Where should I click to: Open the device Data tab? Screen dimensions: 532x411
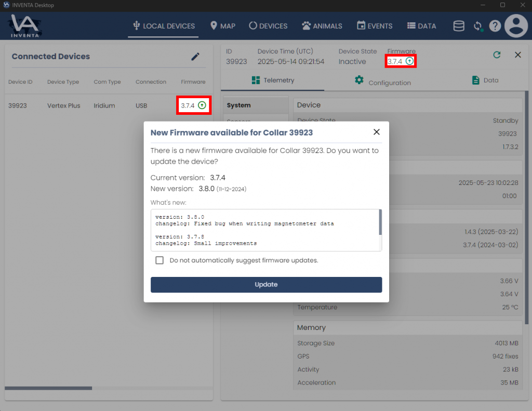click(485, 81)
